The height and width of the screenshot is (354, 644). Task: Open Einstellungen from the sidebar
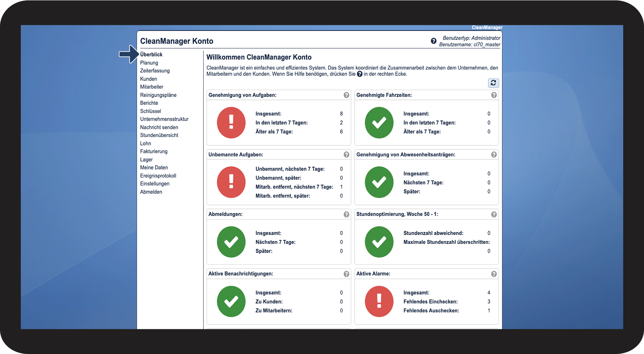(155, 184)
